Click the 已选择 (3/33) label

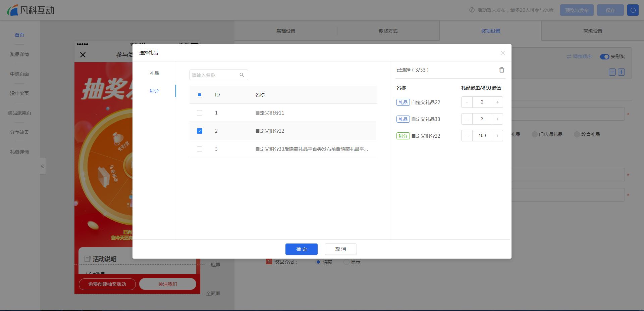pyautogui.click(x=413, y=70)
